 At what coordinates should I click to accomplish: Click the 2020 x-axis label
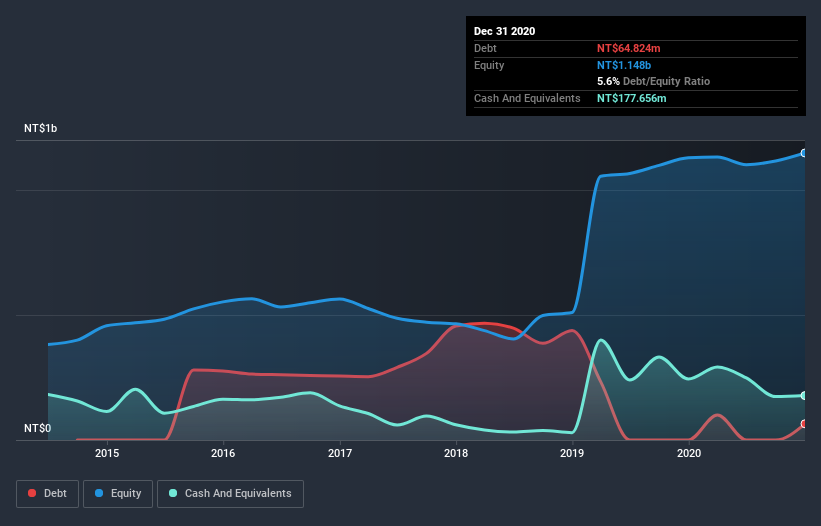tap(689, 453)
